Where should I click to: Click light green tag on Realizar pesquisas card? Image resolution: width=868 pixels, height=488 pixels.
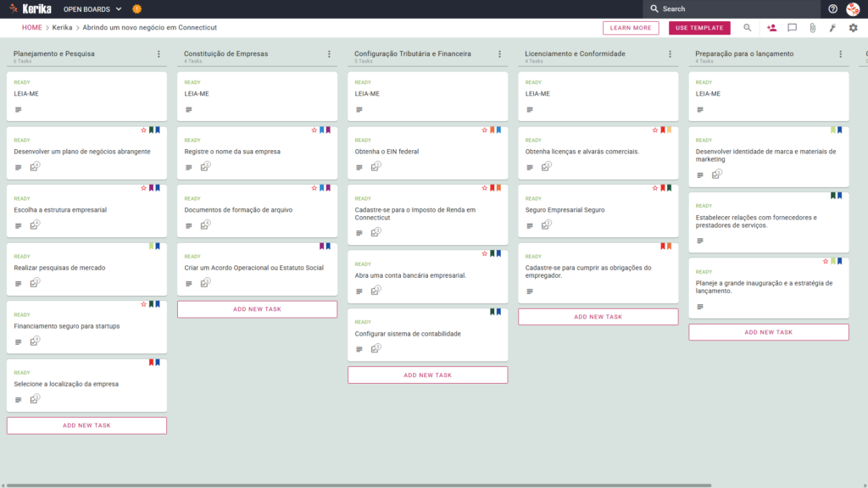coord(151,247)
